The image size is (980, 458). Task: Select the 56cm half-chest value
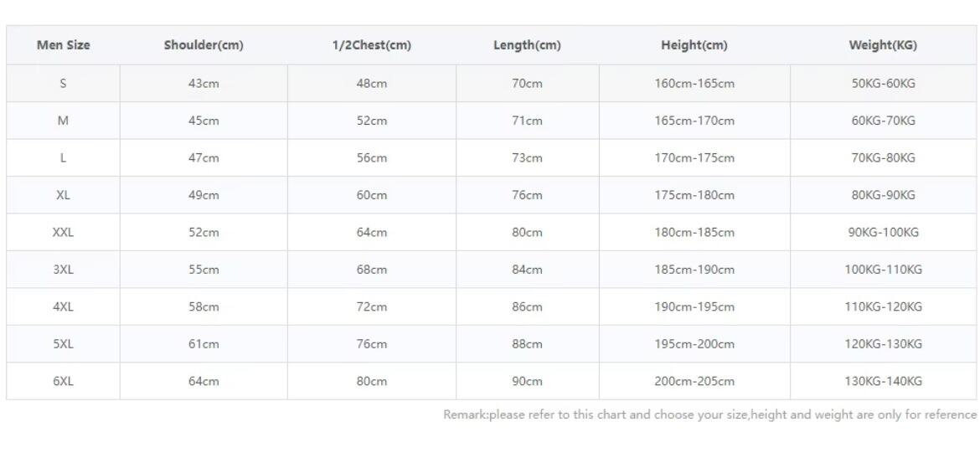point(371,158)
